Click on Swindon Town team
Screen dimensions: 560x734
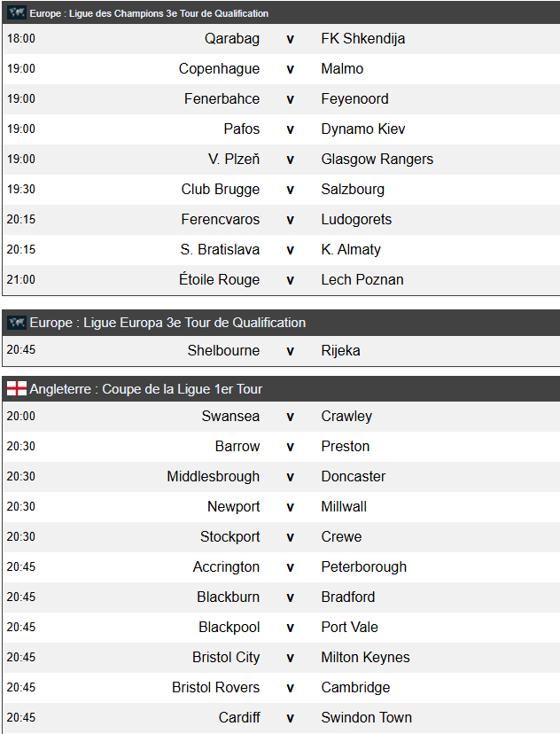[x=366, y=718]
